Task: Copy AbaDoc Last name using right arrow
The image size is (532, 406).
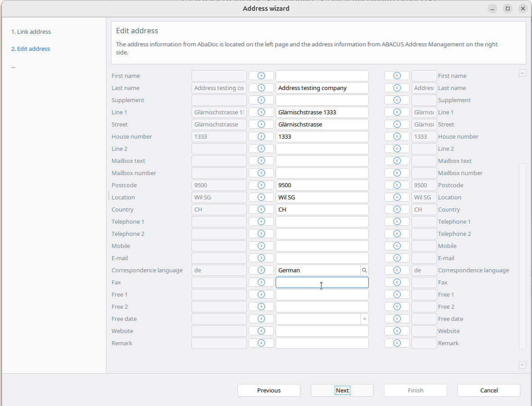Action: pyautogui.click(x=261, y=88)
